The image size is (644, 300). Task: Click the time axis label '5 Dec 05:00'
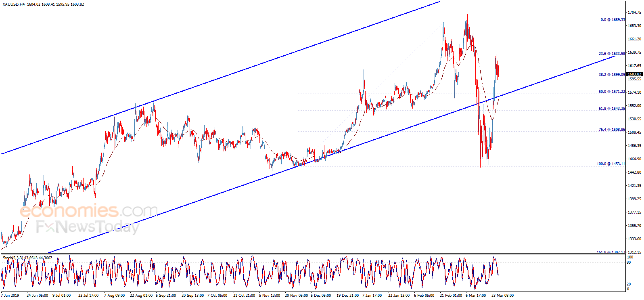[x=321, y=296]
